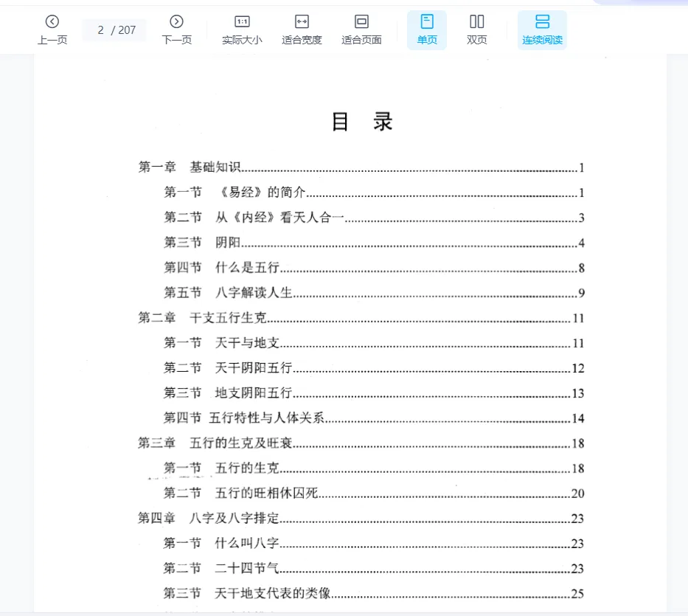Viewport: 688px width, 616px height.
Task: Switch to single page view (单页)
Action: click(427, 30)
